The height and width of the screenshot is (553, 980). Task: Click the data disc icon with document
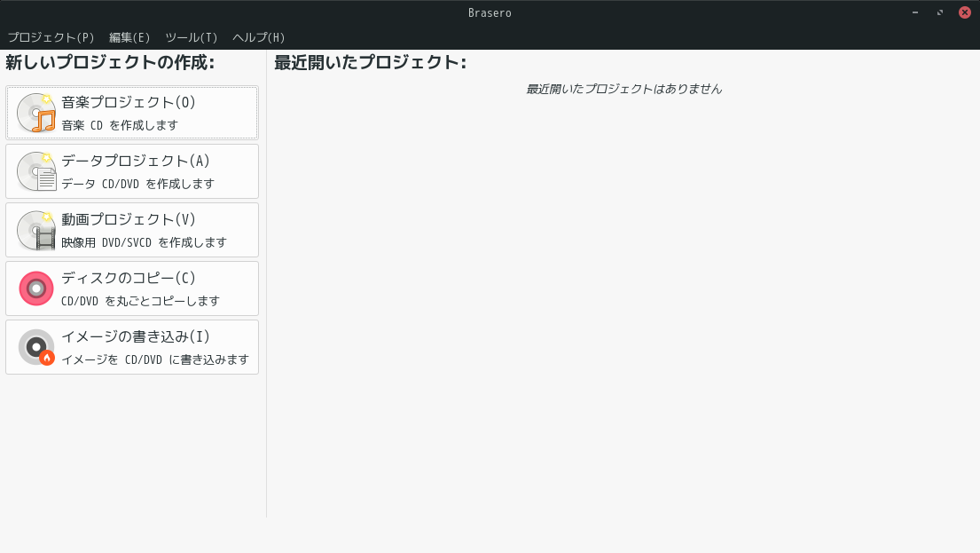pyautogui.click(x=36, y=171)
